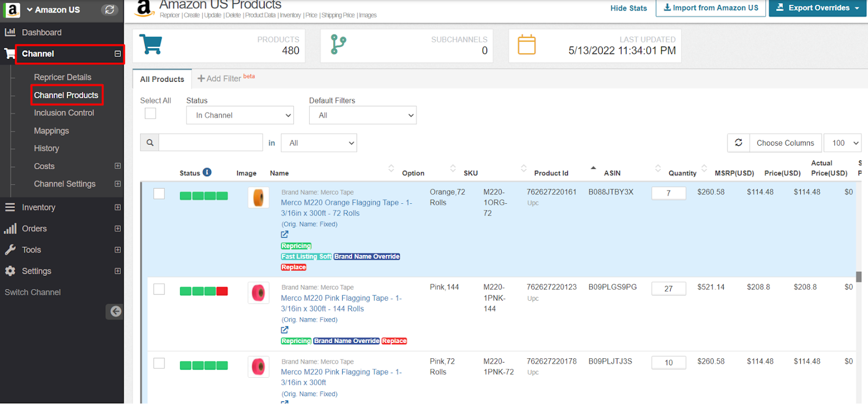This screenshot has height=406, width=868.
Task: Click the Inventory hamburger icon in sidebar
Action: [10, 207]
